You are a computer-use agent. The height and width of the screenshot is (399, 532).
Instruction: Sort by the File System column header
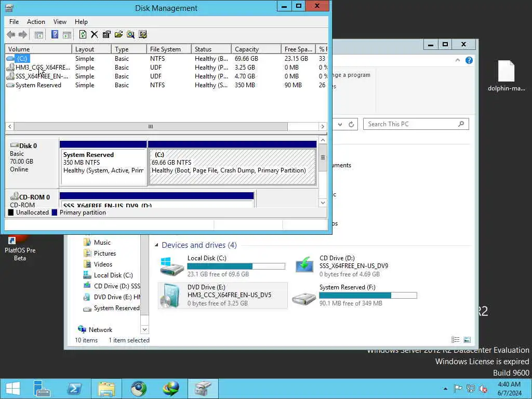click(x=169, y=49)
